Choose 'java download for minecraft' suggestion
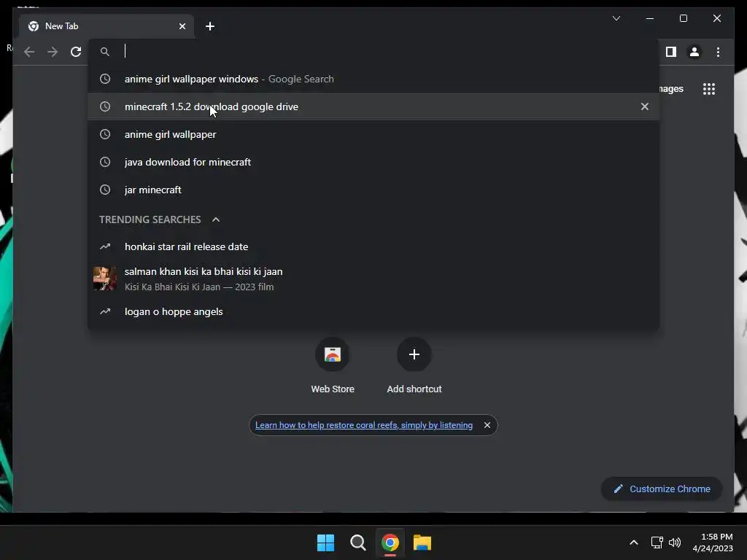The height and width of the screenshot is (560, 747). click(x=373, y=162)
